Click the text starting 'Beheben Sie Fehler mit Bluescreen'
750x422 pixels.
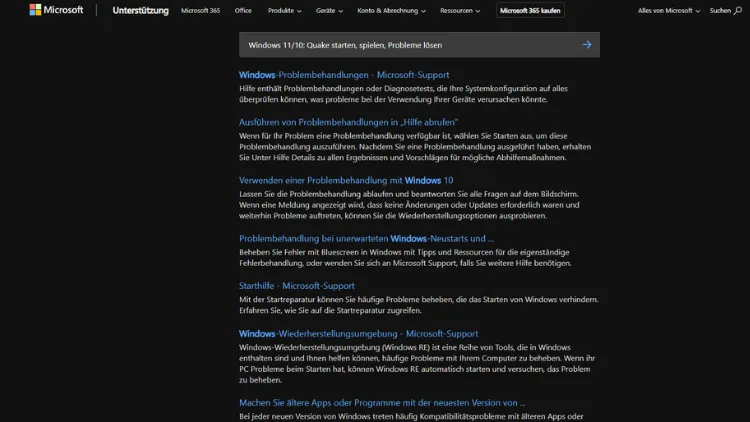click(x=405, y=257)
